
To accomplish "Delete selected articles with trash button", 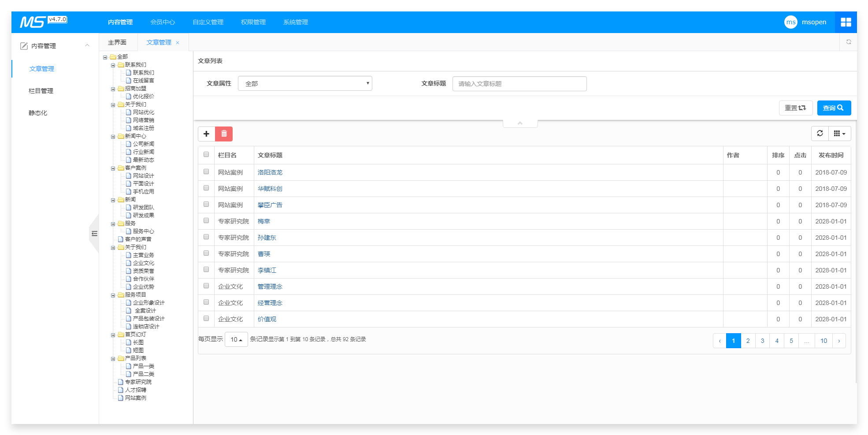I will [x=224, y=134].
